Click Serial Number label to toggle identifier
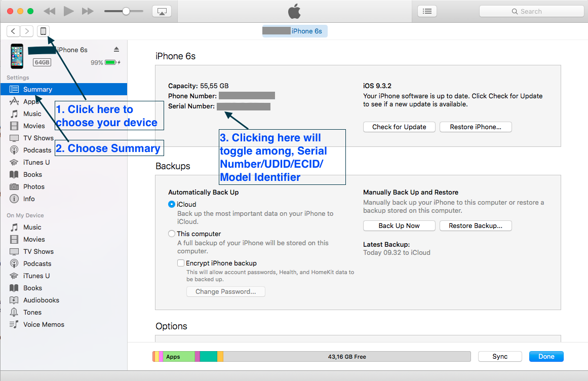588x381 pixels. (x=191, y=106)
